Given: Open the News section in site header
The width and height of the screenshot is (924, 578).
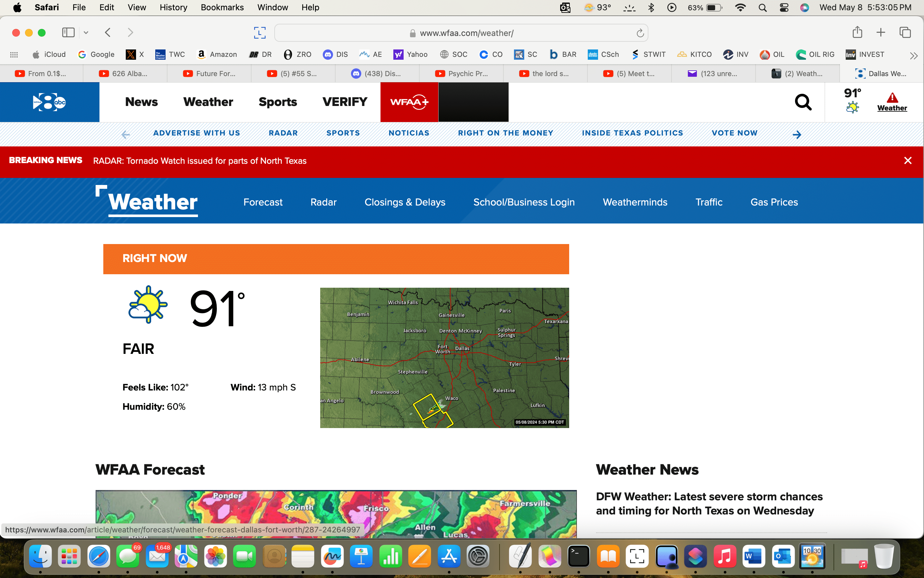Looking at the screenshot, I should click(141, 102).
